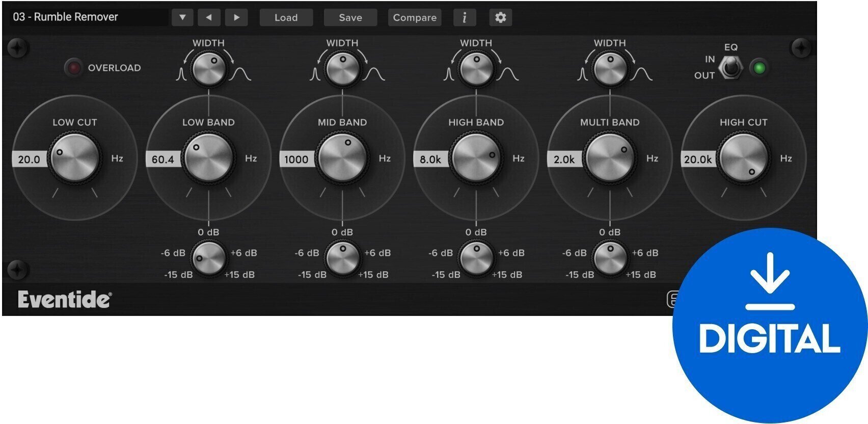Image resolution: width=868 pixels, height=424 pixels.
Task: Click the Multi Band value field 2.0k
Action: point(564,159)
